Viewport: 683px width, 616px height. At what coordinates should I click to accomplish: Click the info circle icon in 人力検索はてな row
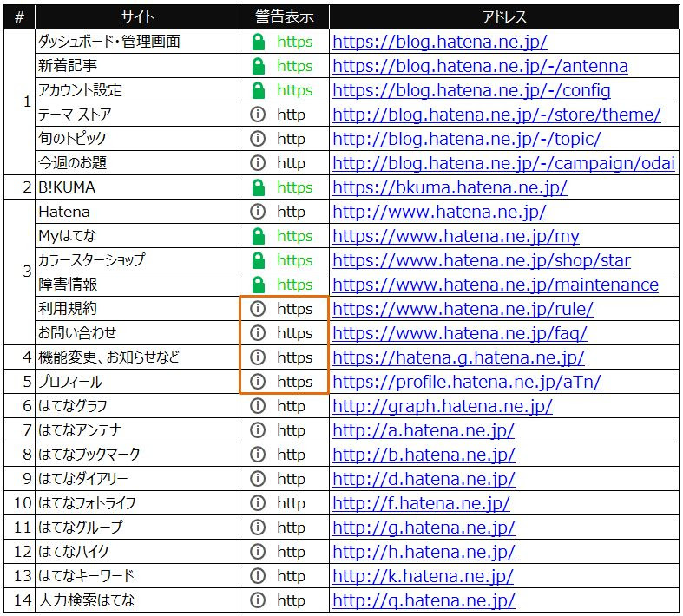tap(258, 600)
